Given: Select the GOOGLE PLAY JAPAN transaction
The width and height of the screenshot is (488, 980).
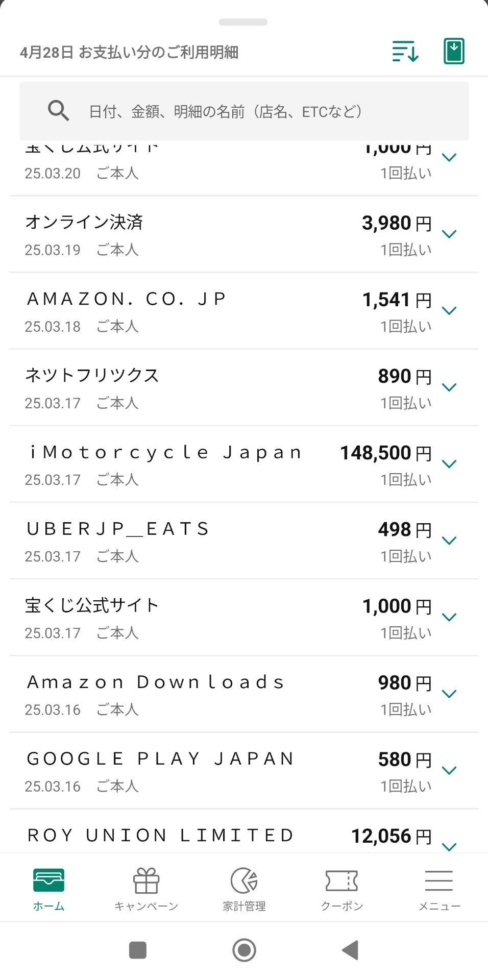Looking at the screenshot, I should point(204,771).
